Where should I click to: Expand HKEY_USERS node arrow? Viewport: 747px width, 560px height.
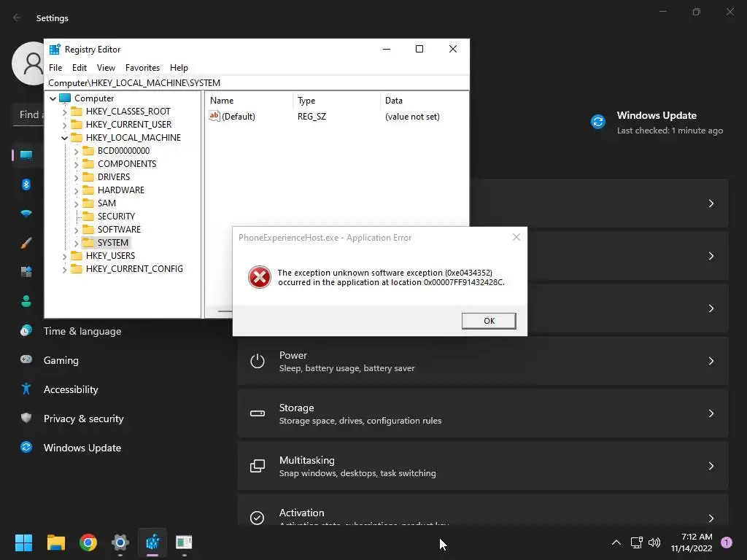pyautogui.click(x=64, y=256)
